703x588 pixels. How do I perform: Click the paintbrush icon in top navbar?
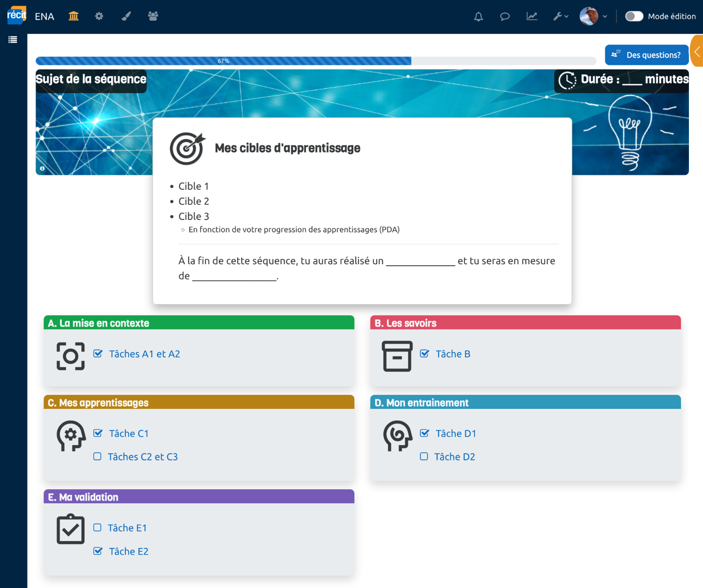pyautogui.click(x=126, y=16)
